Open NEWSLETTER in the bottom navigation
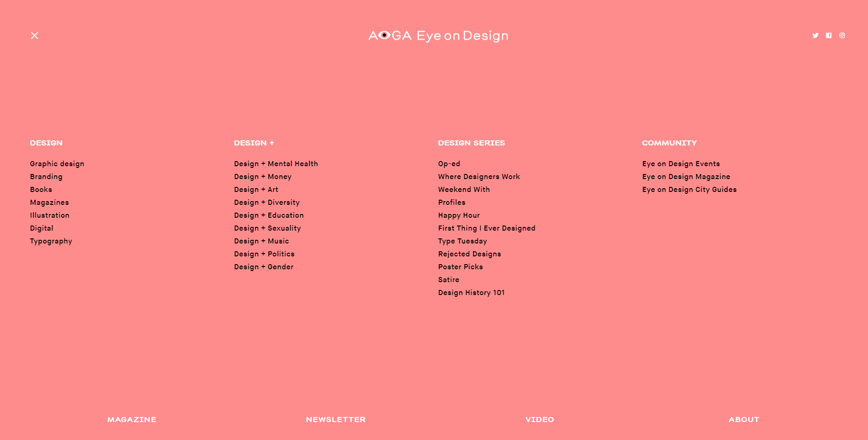 [336, 420]
